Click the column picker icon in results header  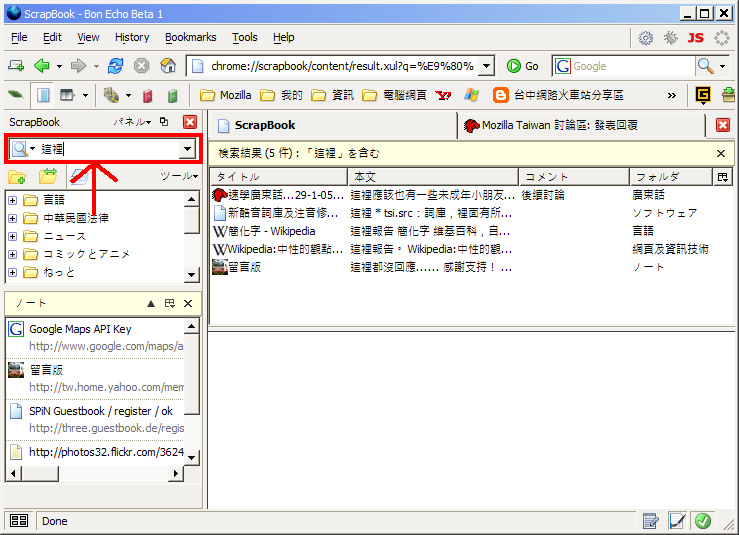tap(723, 177)
